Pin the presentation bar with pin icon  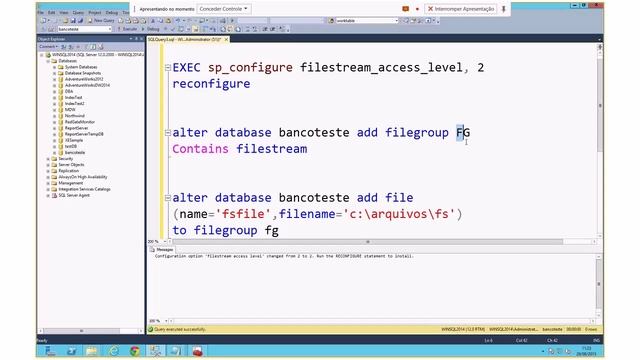504,9
